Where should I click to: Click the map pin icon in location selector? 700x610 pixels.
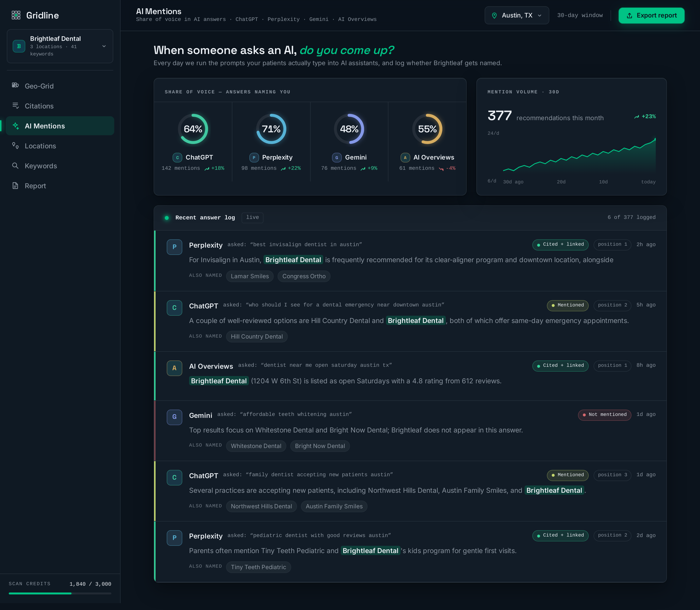tap(495, 16)
